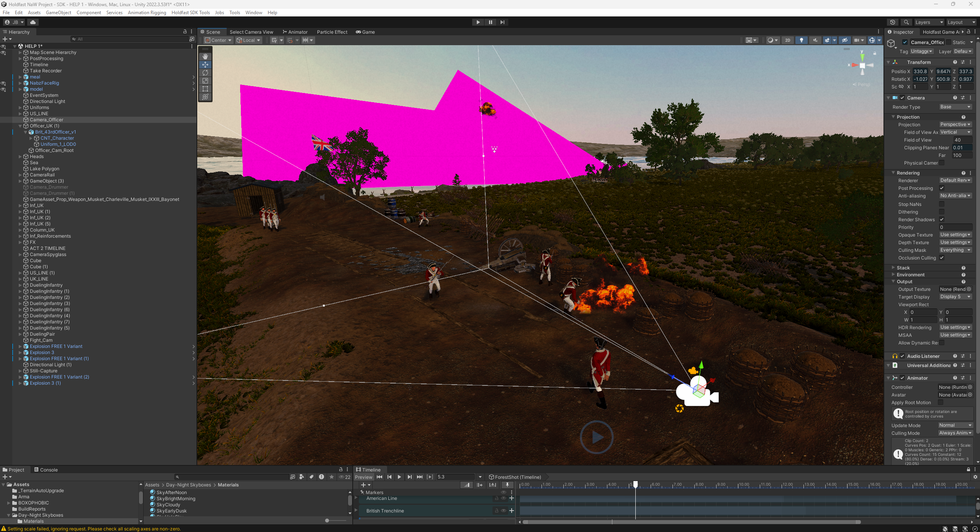This screenshot has height=532, width=980.
Task: Switch to the Game tab
Action: pyautogui.click(x=365, y=32)
